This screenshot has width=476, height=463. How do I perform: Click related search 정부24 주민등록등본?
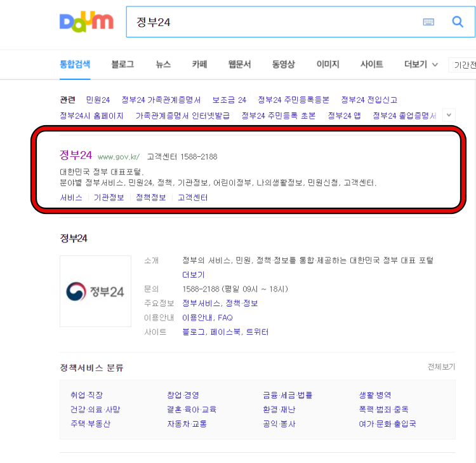click(x=294, y=100)
